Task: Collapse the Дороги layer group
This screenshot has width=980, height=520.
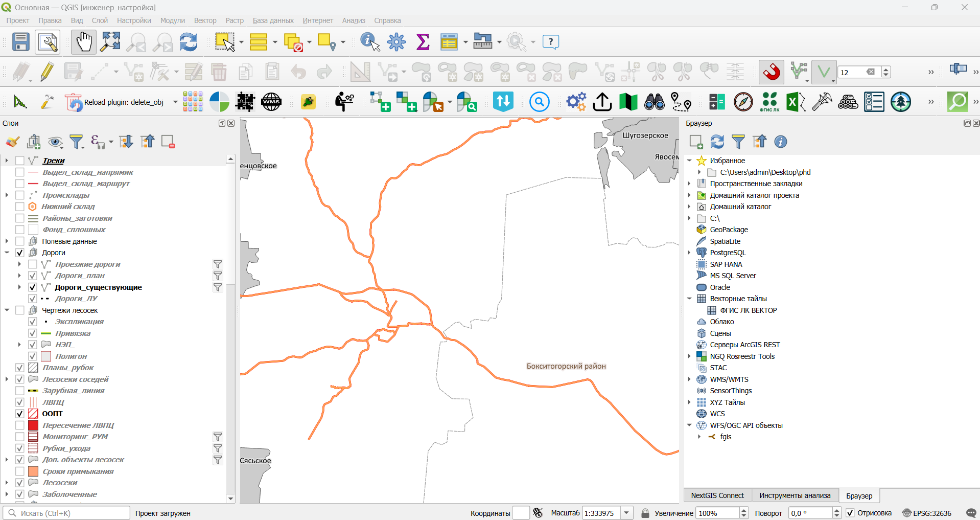Action: click(x=7, y=253)
